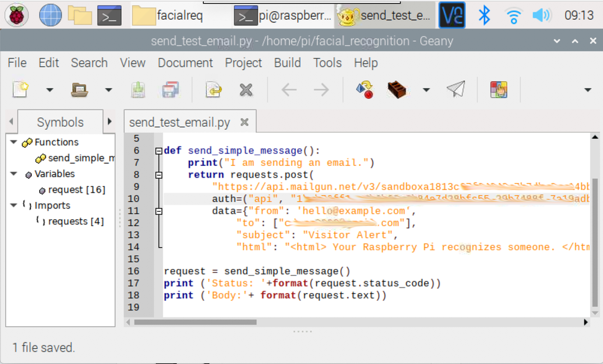Close current file with X toolbar icon

click(246, 89)
